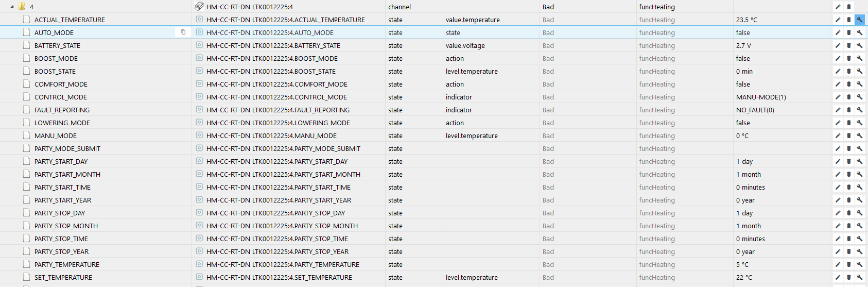This screenshot has height=287, width=868.
Task: Click the name HM-CC-RT-DN LTK0012225:4.CONTROL_MODE
Action: (276, 97)
